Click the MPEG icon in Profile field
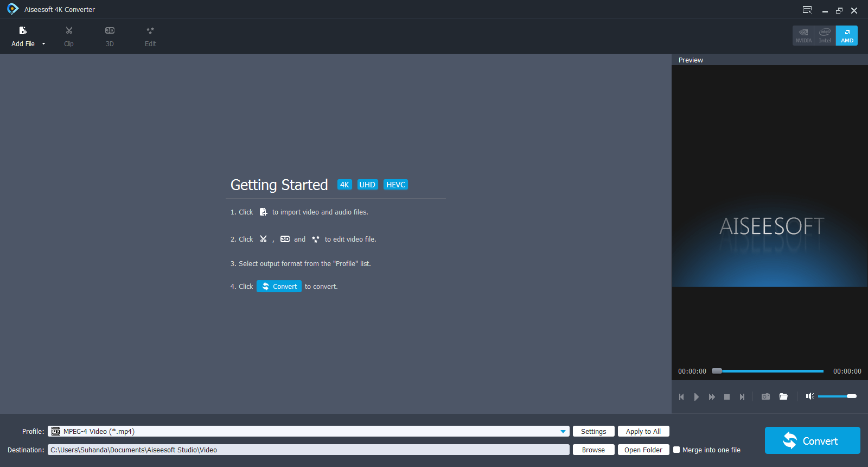This screenshot has width=868, height=467. [x=55, y=431]
